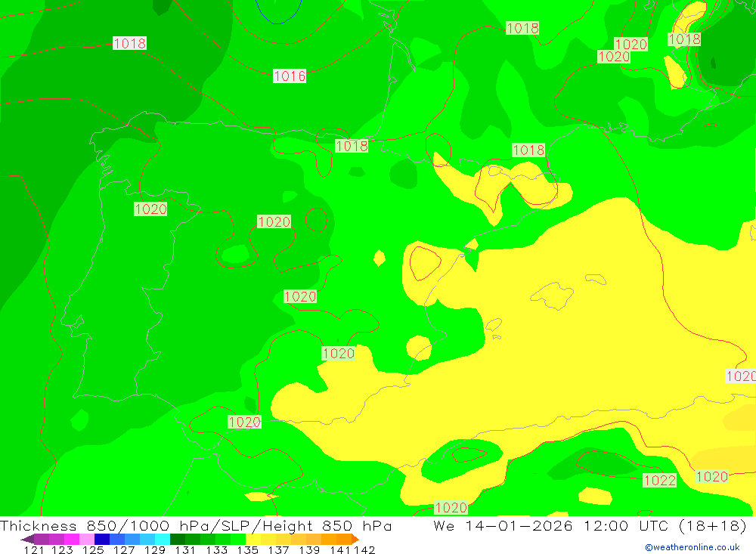Select the darkest green legend swatch
756x554 pixels.
point(178,539)
